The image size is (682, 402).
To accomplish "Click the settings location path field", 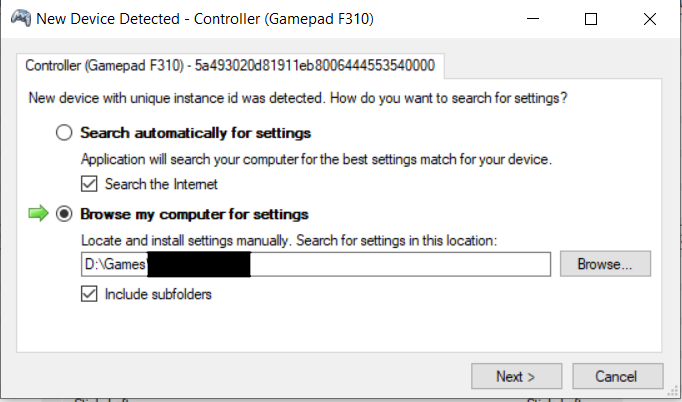I will 400,264.
